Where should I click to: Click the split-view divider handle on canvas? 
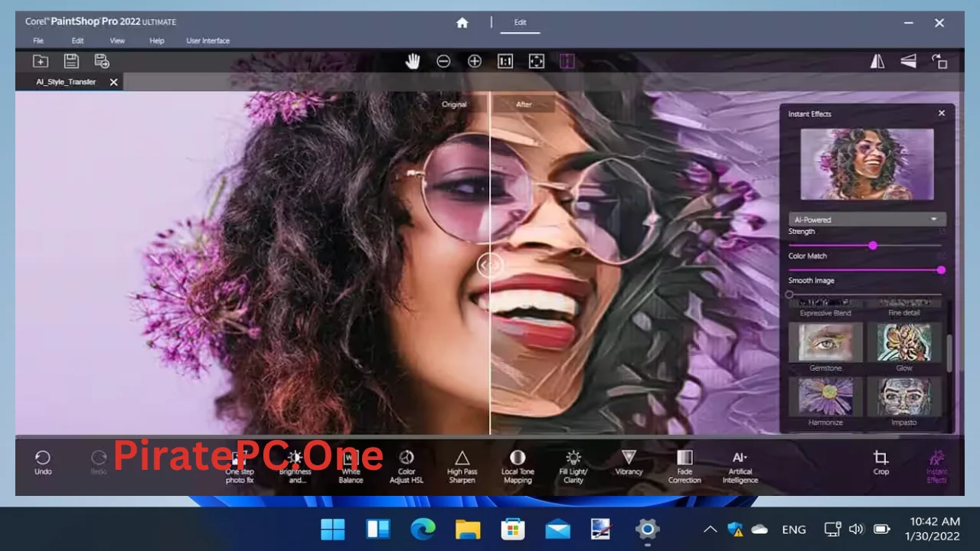pyautogui.click(x=490, y=265)
